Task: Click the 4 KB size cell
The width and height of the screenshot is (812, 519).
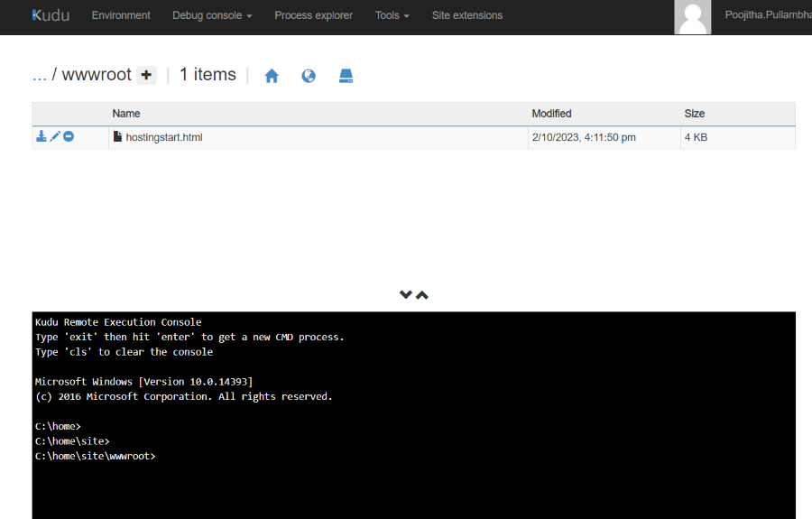Action: point(696,137)
